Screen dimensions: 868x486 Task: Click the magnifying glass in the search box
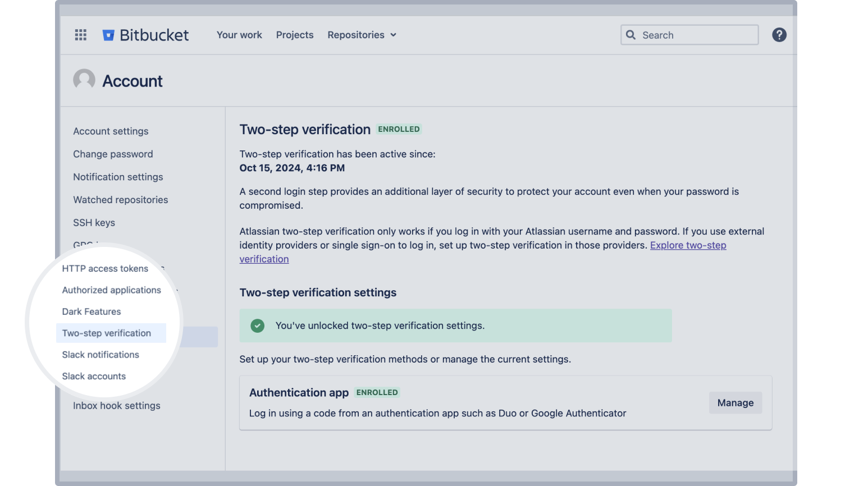[x=631, y=35]
